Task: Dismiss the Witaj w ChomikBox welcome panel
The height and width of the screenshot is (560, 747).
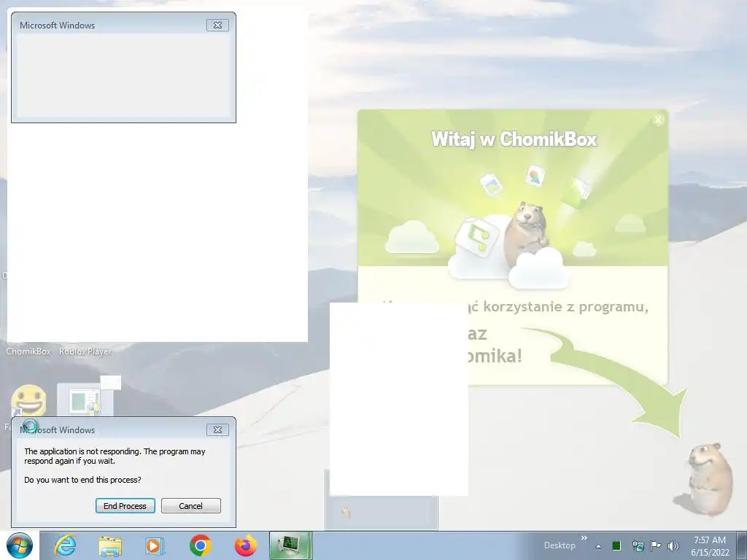Action: [659, 120]
